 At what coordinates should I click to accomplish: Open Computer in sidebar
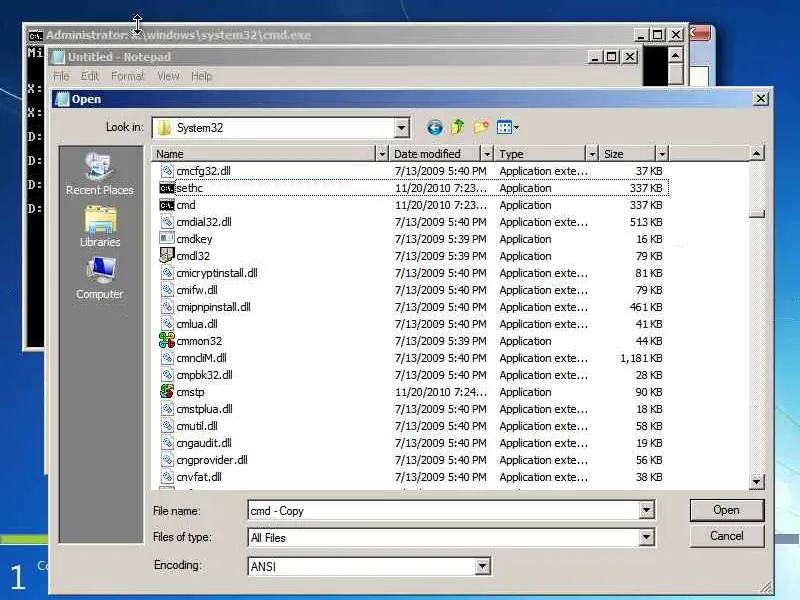[x=99, y=278]
